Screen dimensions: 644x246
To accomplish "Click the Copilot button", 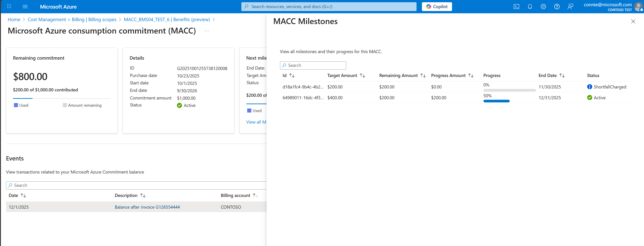I will point(437,7).
